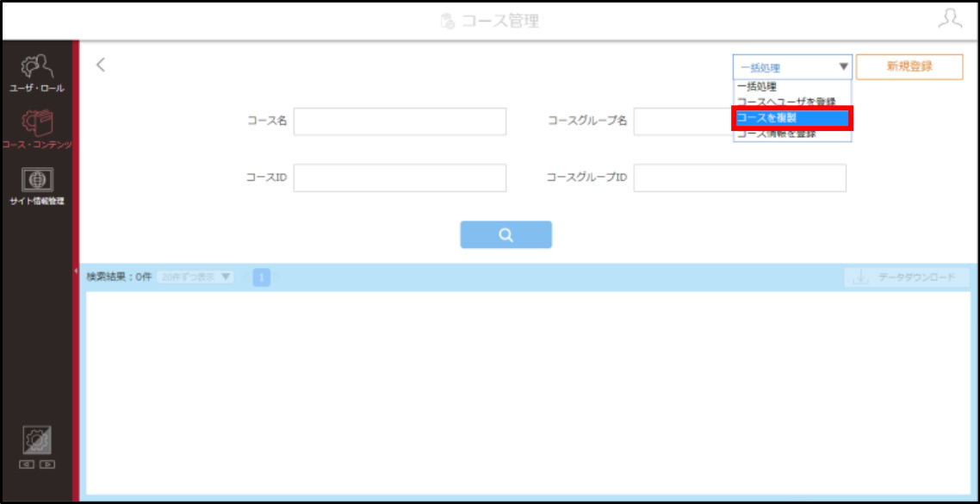Expand the 一括処理 dropdown box
The width and height of the screenshot is (980, 504).
click(792, 67)
